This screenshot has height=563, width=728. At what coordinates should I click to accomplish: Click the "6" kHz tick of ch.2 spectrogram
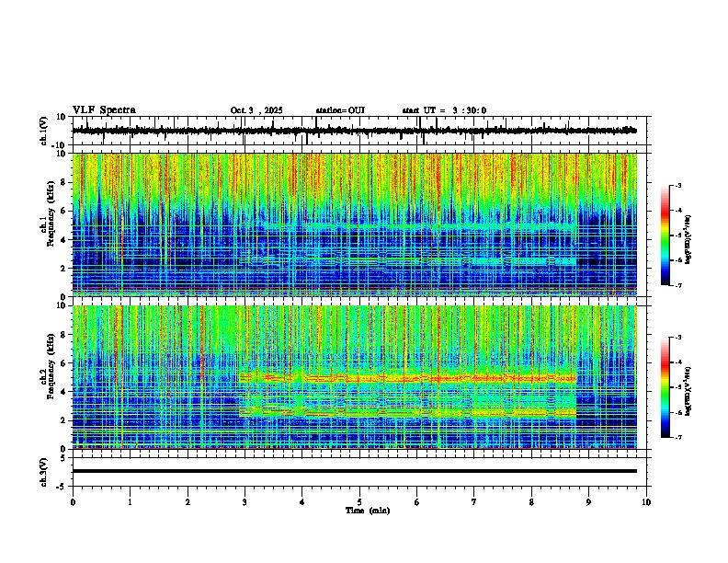click(x=64, y=363)
